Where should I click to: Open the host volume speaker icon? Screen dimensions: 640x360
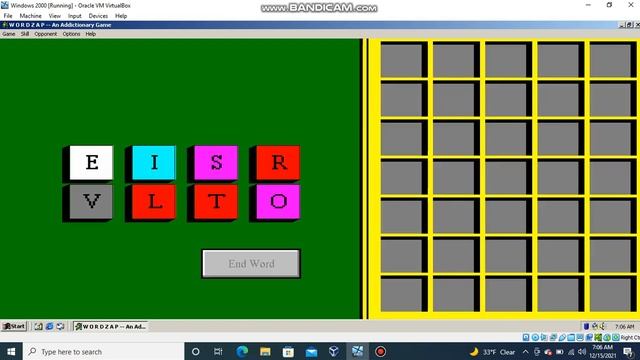582,352
